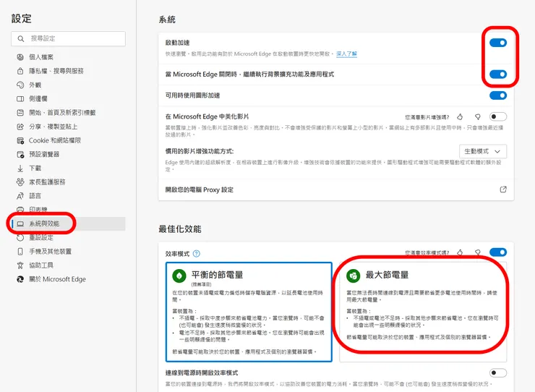Open 重設設定 reset settings
535x392 pixels.
[x=41, y=238]
